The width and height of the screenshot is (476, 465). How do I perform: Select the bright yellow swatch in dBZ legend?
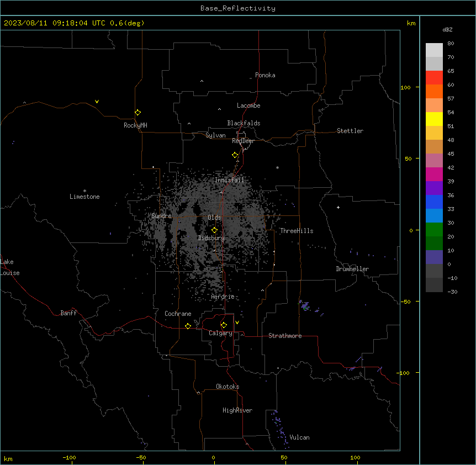434,119
